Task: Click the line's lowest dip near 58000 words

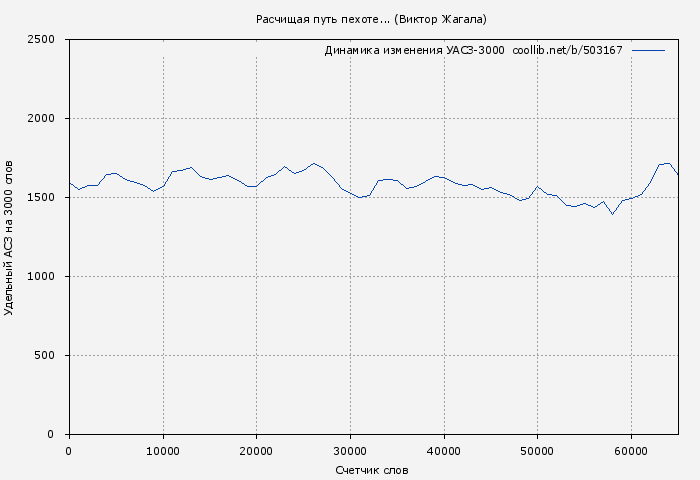Action: pyautogui.click(x=612, y=214)
